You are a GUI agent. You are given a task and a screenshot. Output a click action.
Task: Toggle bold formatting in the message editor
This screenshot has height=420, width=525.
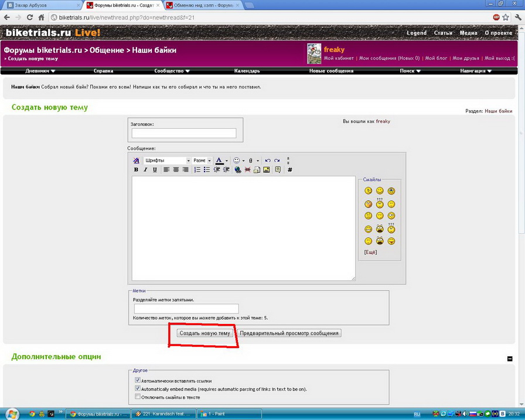(x=136, y=170)
